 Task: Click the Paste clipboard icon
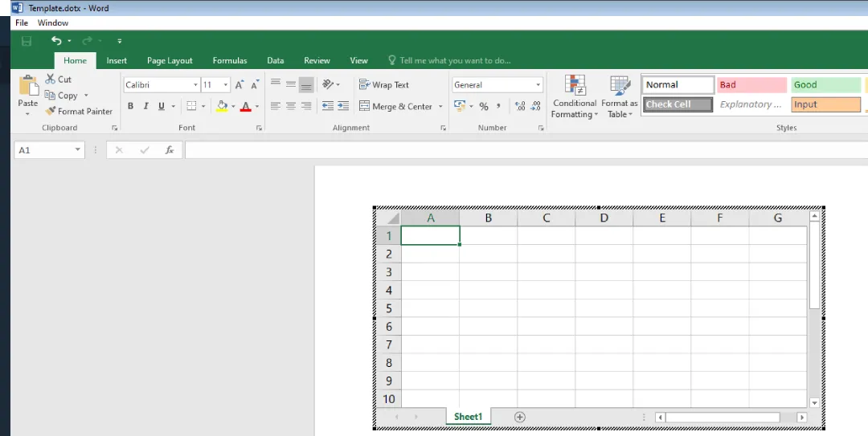point(27,86)
